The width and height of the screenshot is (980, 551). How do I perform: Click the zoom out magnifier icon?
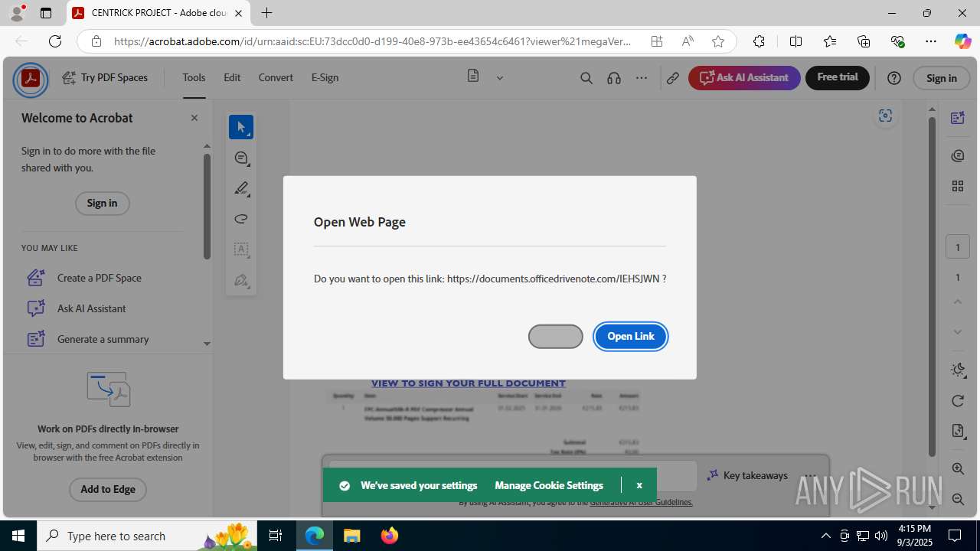tap(958, 499)
